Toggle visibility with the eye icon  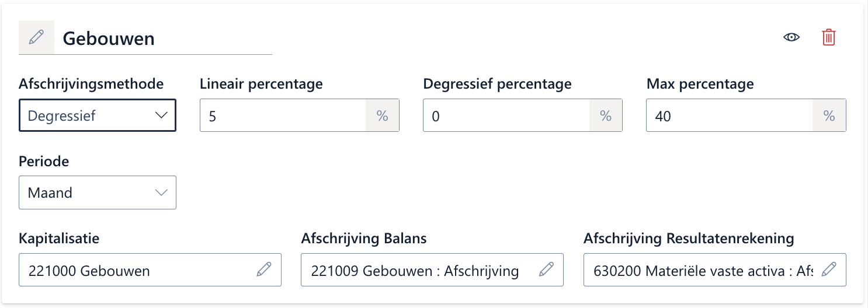(791, 37)
